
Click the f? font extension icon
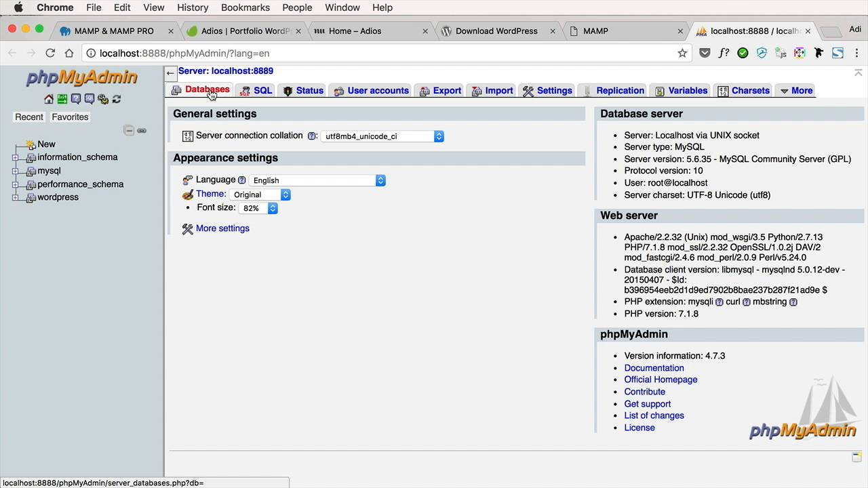coord(724,53)
